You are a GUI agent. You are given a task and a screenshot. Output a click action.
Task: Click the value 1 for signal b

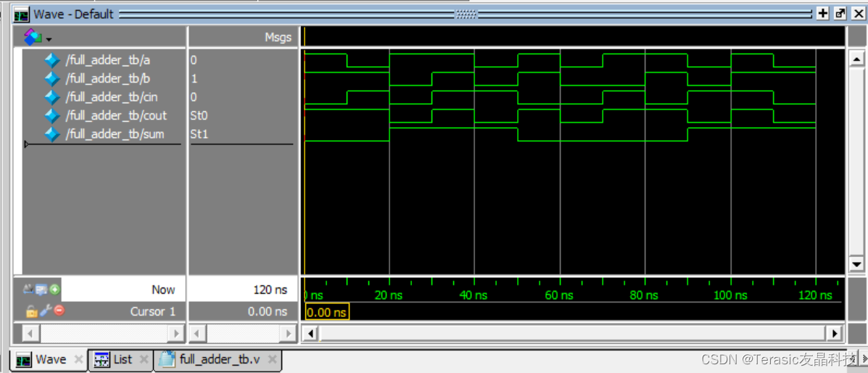[x=194, y=78]
